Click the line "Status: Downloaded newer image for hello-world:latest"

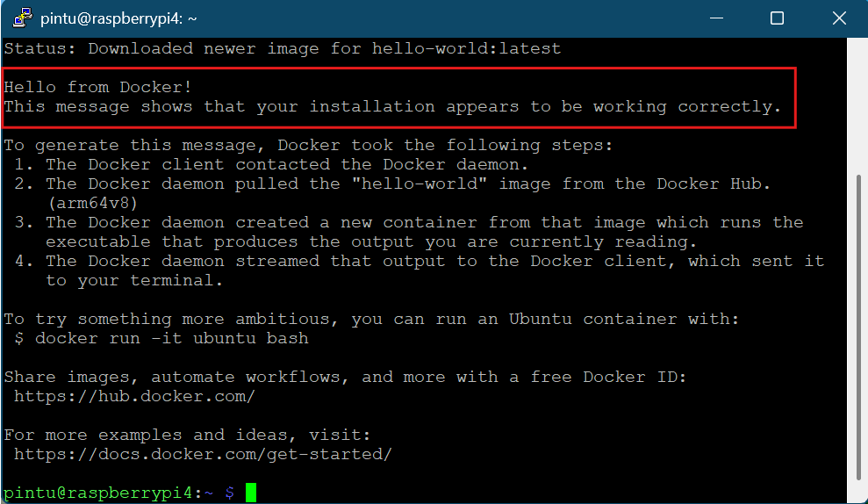283,49
